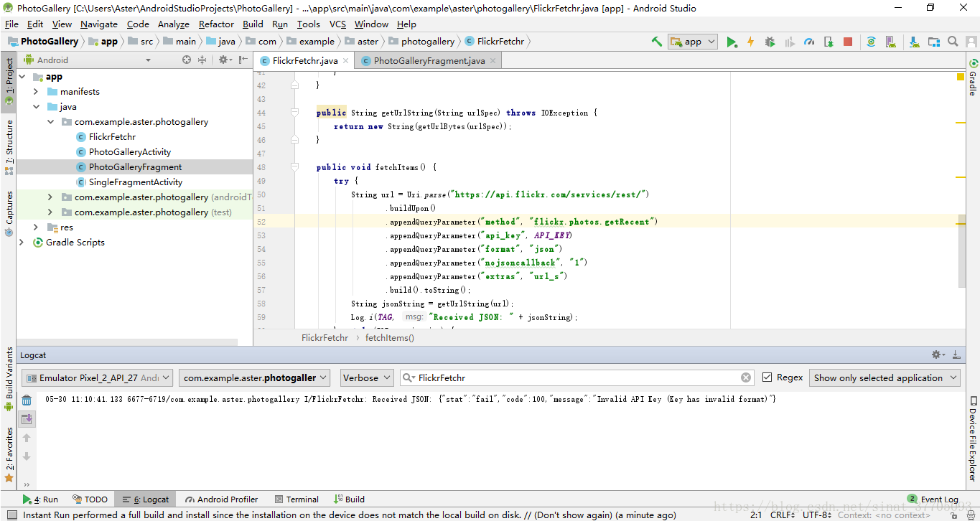This screenshot has width=980, height=521.
Task: Click the Scroll to the end logcat icon
Action: (x=27, y=419)
